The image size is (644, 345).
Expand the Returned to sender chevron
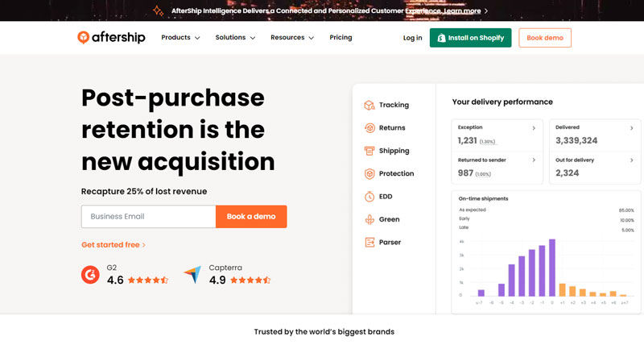pos(534,160)
